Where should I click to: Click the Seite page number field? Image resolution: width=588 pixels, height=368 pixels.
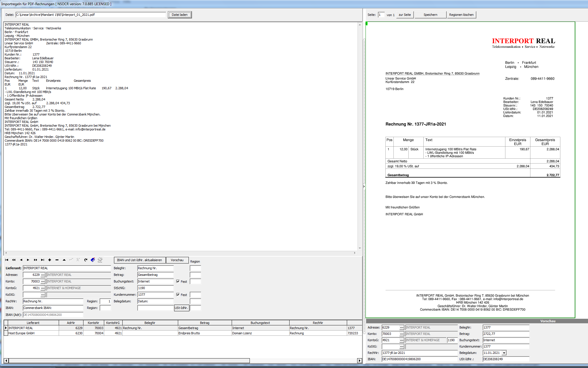tap(381, 15)
